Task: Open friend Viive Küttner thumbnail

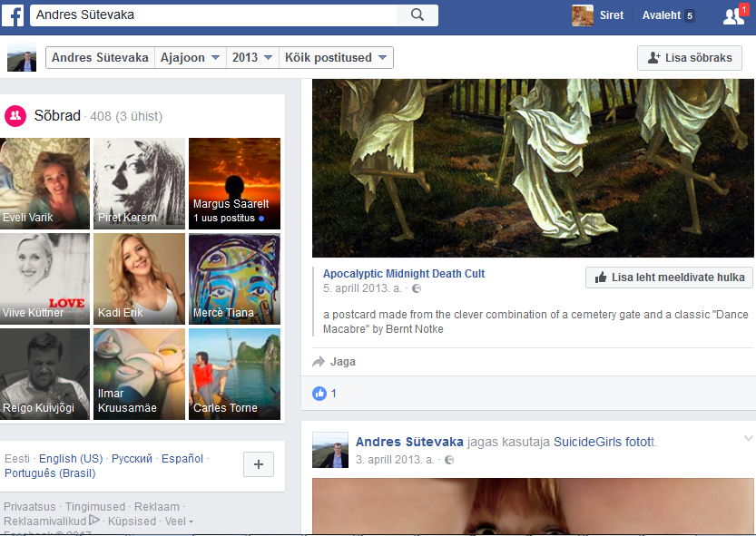Action: pyautogui.click(x=44, y=278)
